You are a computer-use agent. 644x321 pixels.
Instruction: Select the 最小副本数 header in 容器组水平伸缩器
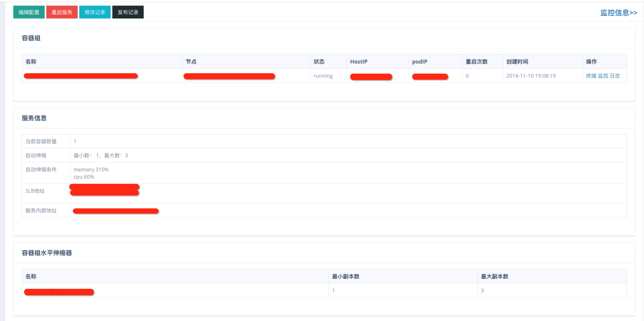(346, 277)
